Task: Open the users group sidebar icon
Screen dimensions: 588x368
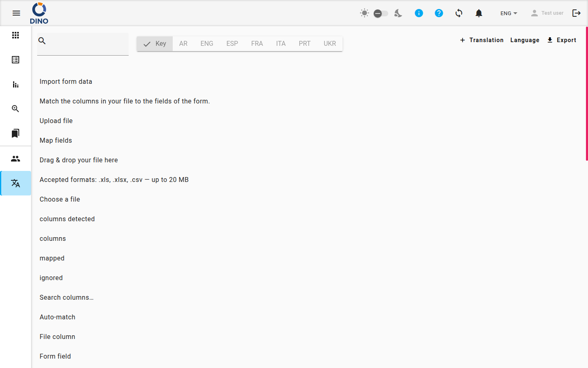Action: click(x=16, y=159)
